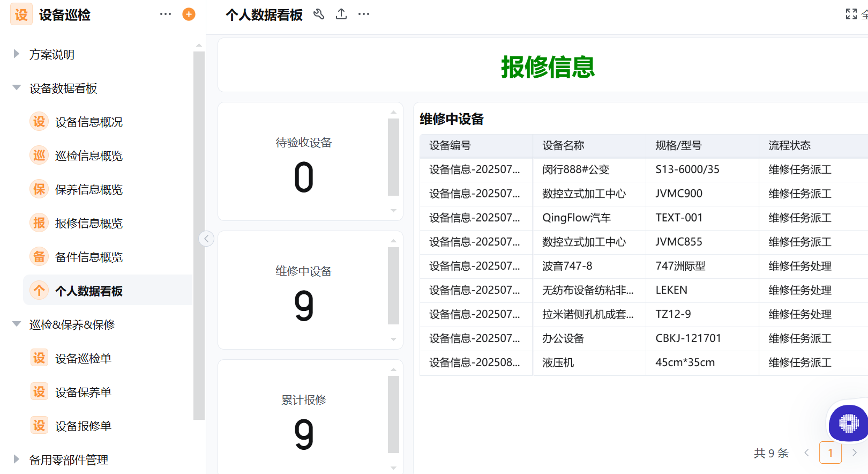The height and width of the screenshot is (474, 868).
Task: Click the scrollbar in 累计报修 card
Action: pyautogui.click(x=393, y=414)
